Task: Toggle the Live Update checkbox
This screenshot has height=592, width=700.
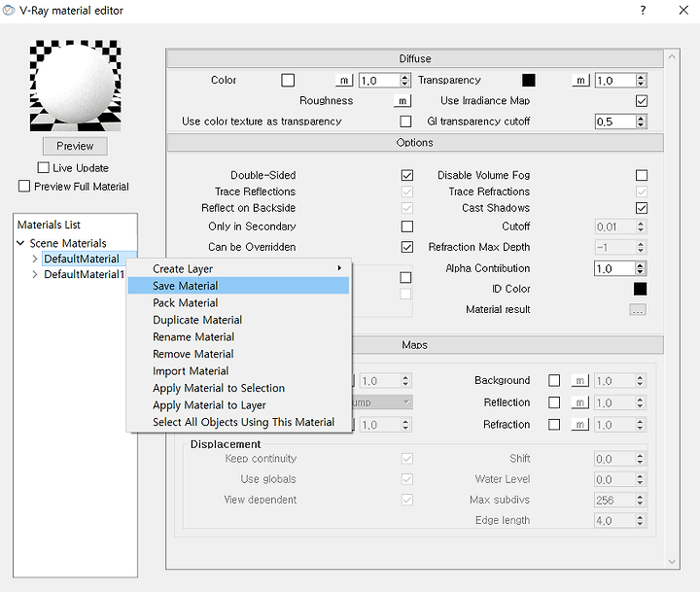Action: (44, 168)
